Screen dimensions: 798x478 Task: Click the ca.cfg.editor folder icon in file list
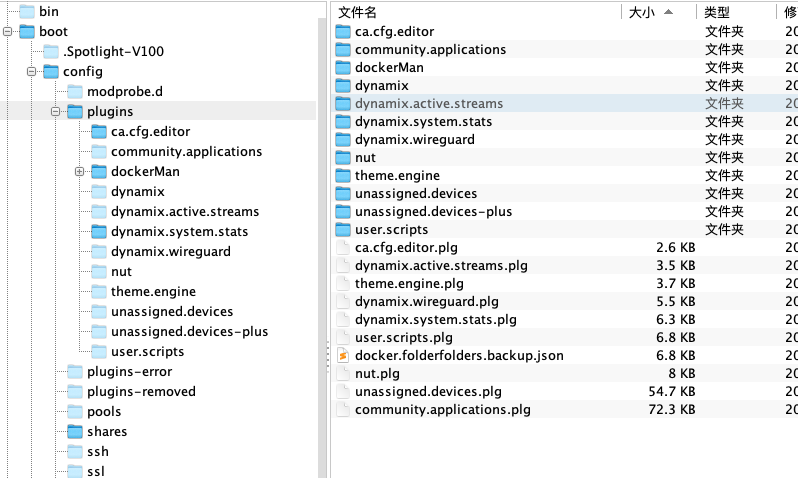(x=343, y=32)
